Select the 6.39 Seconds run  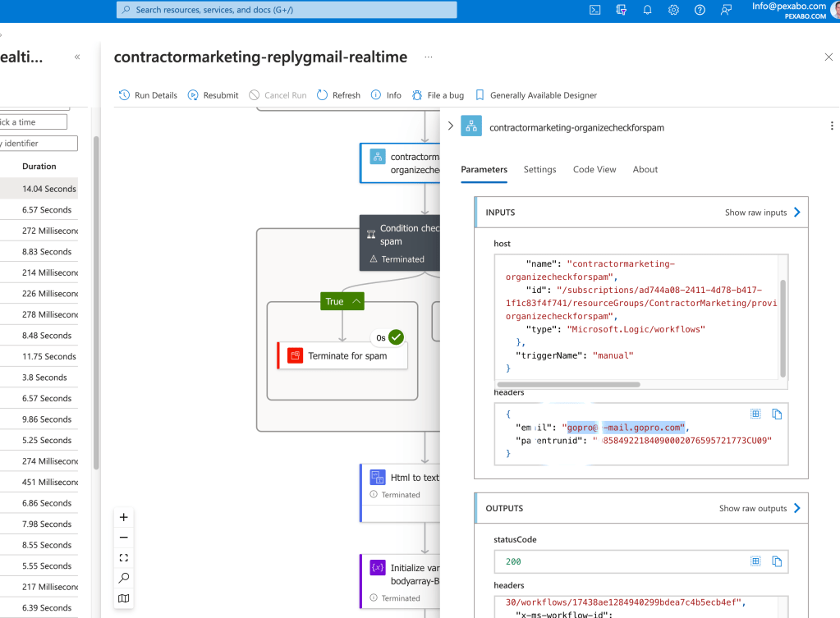coord(39,608)
